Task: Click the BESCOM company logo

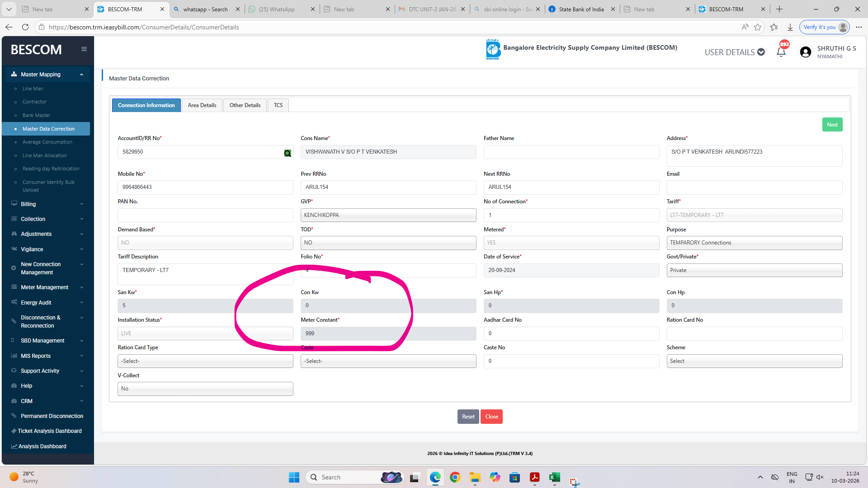Action: click(493, 49)
